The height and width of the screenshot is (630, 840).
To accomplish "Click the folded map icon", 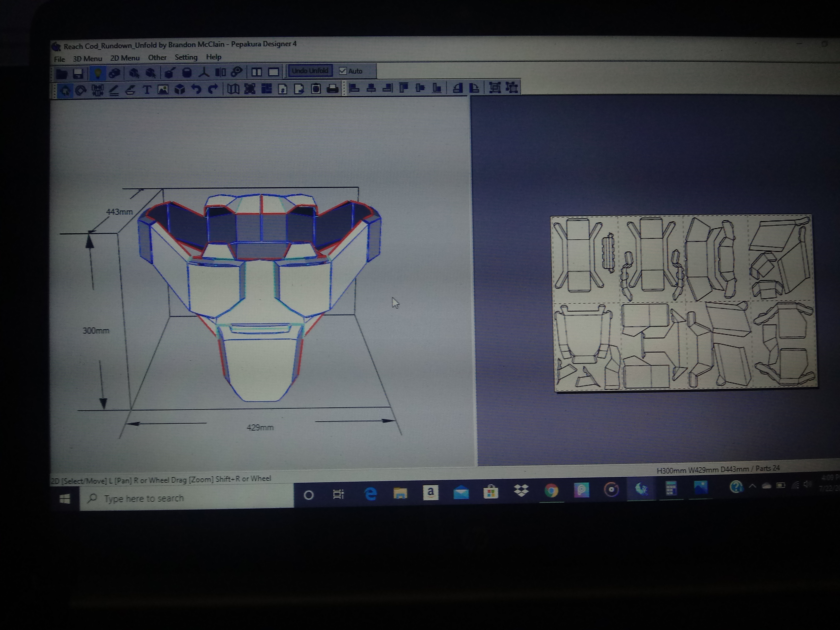I will (233, 89).
